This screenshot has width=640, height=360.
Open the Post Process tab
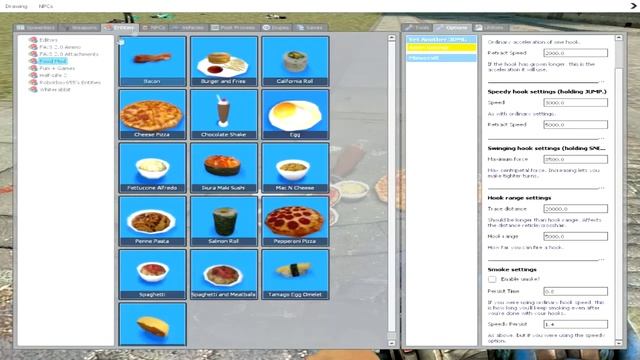coord(233,27)
